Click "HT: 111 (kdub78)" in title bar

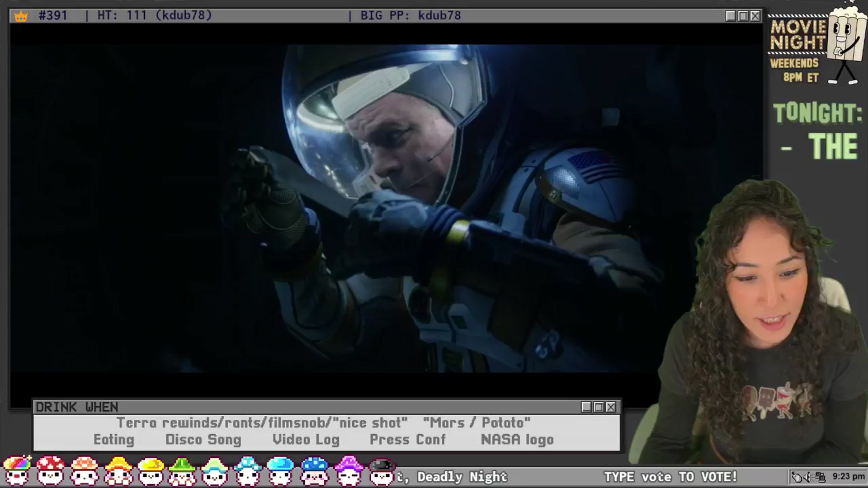(x=155, y=15)
